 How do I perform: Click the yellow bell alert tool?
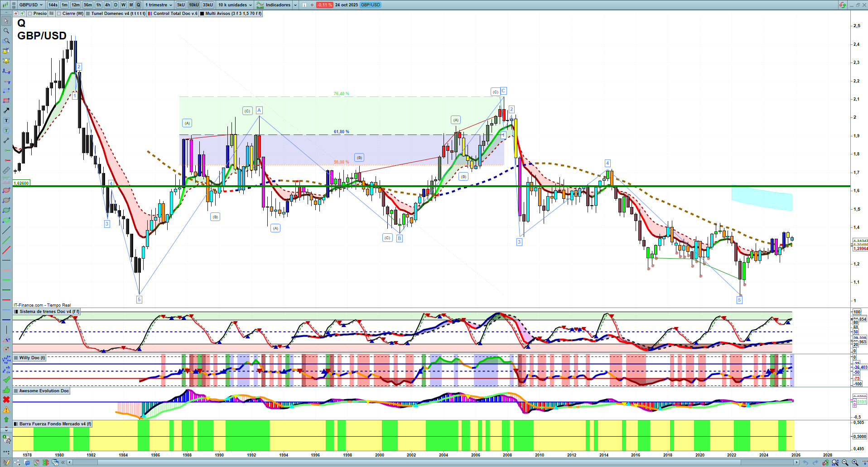[x=6, y=61]
